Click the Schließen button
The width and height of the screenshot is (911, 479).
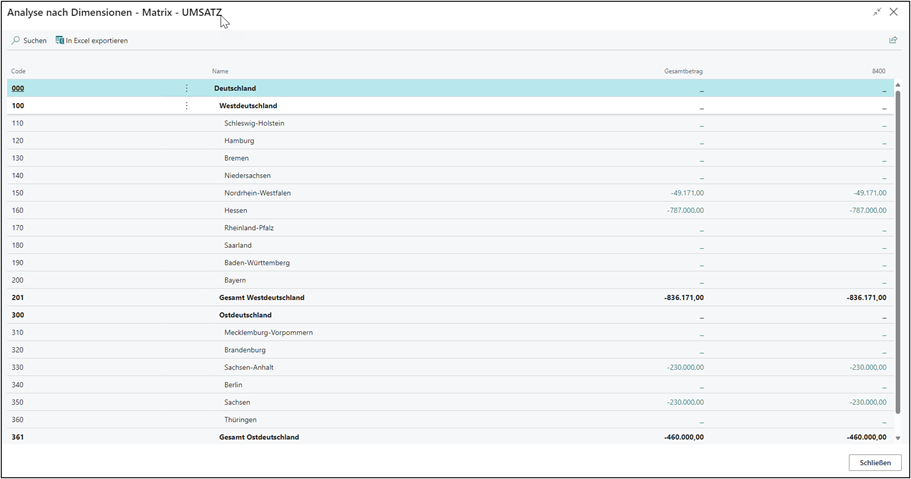pos(875,463)
